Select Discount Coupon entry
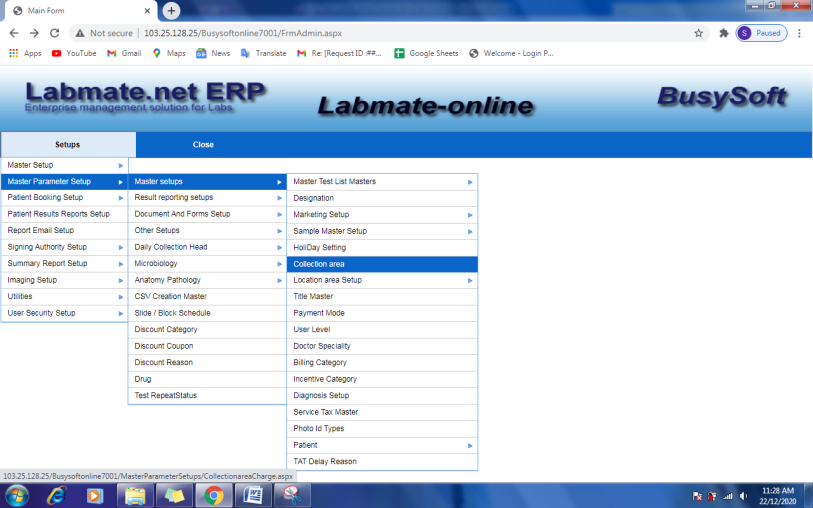This screenshot has width=813, height=508. coord(207,346)
